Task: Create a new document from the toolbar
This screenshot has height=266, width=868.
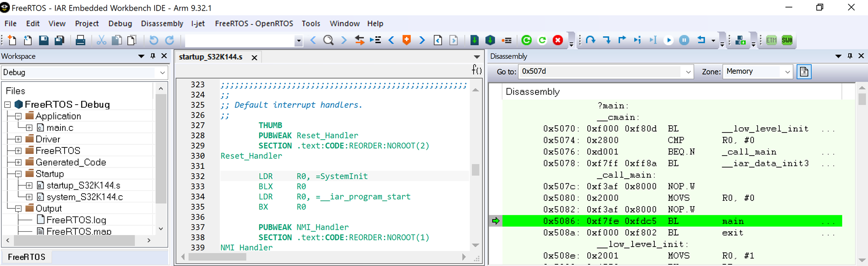Action: 12,40
